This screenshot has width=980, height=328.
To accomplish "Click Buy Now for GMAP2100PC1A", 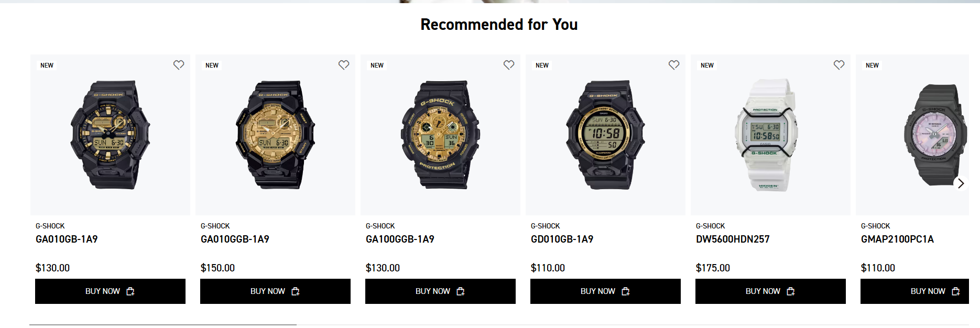I will pos(914,291).
